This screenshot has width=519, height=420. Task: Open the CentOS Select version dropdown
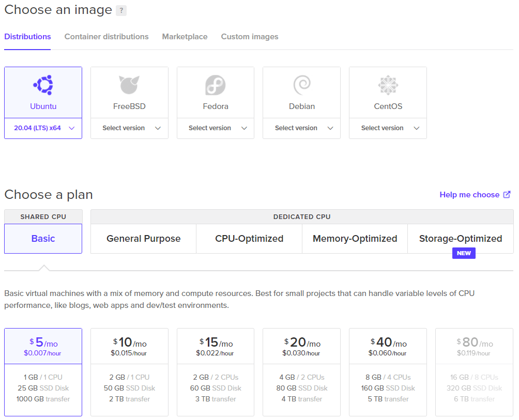pos(388,128)
